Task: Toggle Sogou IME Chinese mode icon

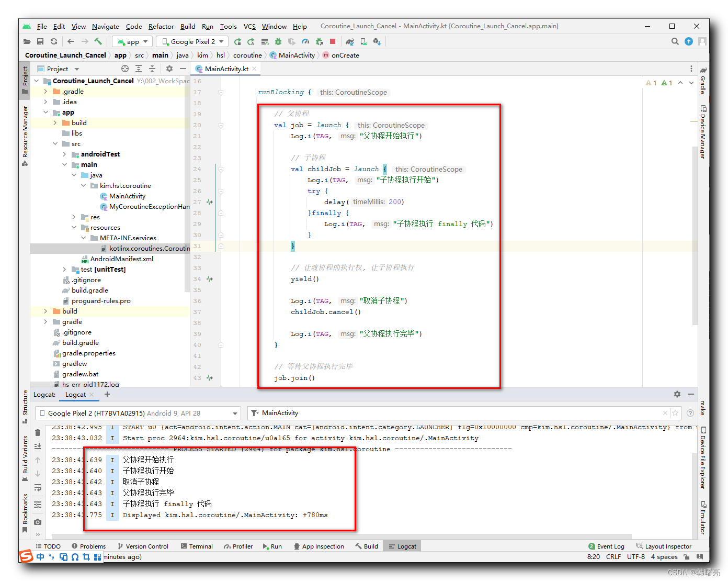Action: pos(40,557)
